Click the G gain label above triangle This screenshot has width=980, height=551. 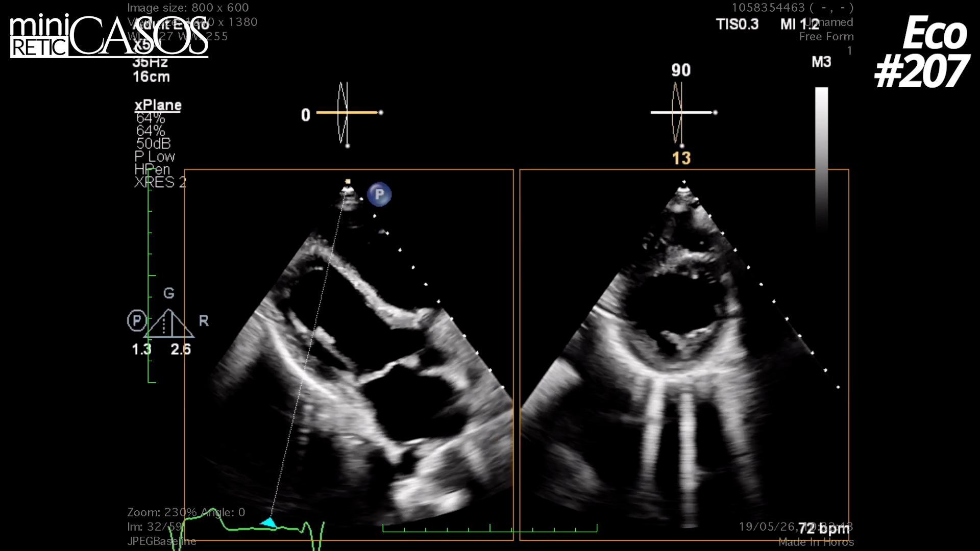coord(169,293)
